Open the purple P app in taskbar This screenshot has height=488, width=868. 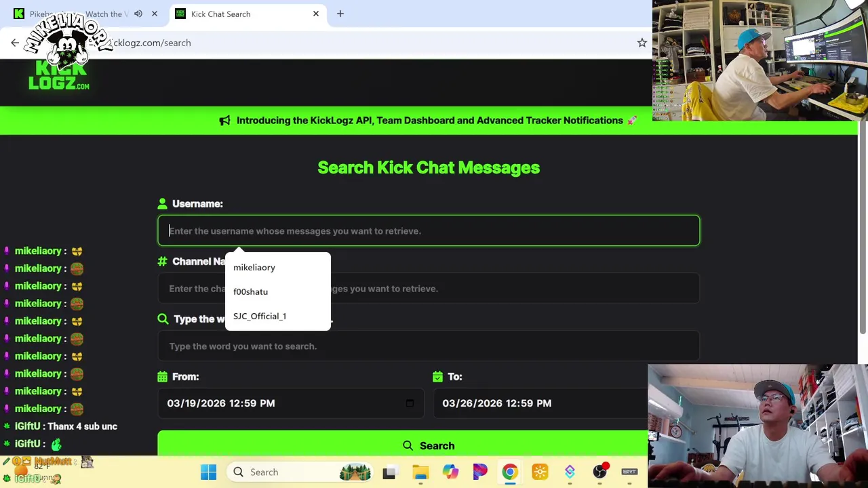click(x=480, y=472)
